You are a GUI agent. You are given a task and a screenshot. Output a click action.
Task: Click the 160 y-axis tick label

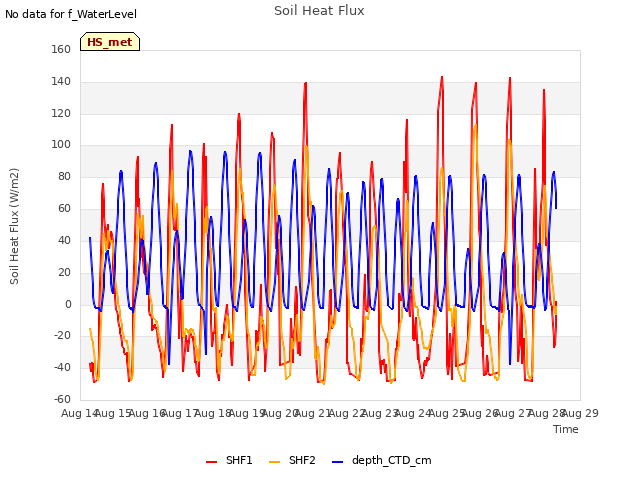click(61, 49)
